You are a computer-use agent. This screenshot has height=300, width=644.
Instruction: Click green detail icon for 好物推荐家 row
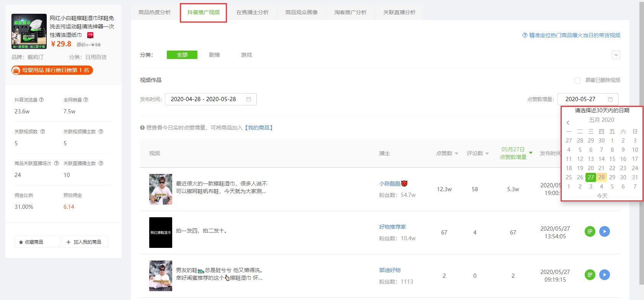click(590, 231)
